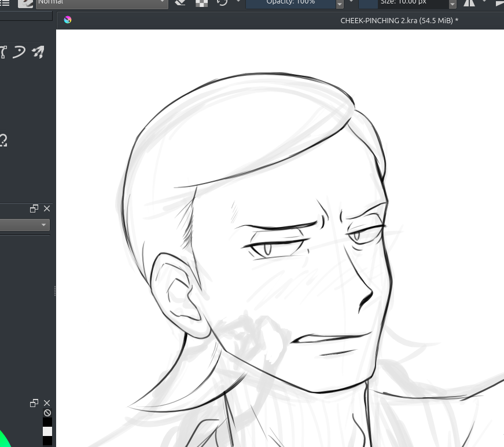This screenshot has height=447, width=504.
Task: Select the Dynamic Brush tool
Action: coord(19,52)
